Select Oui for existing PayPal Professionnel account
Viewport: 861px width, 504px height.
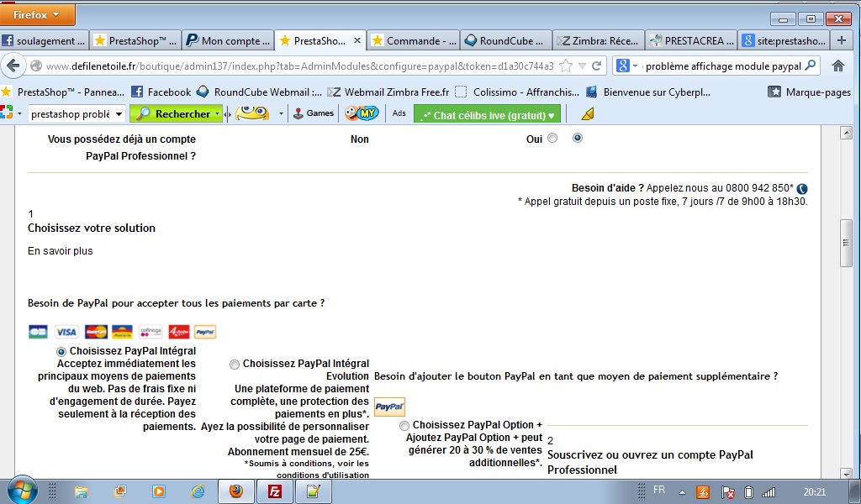pos(552,139)
